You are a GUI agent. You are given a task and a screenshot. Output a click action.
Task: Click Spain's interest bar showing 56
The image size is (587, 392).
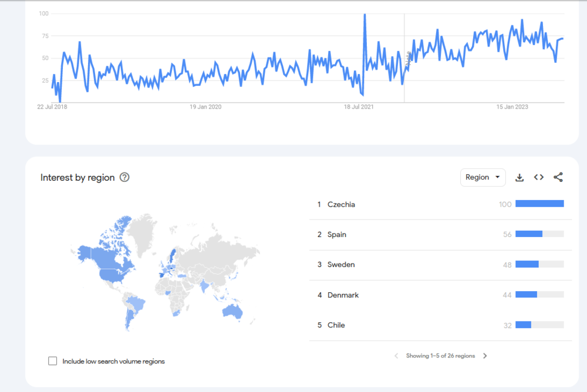(529, 235)
